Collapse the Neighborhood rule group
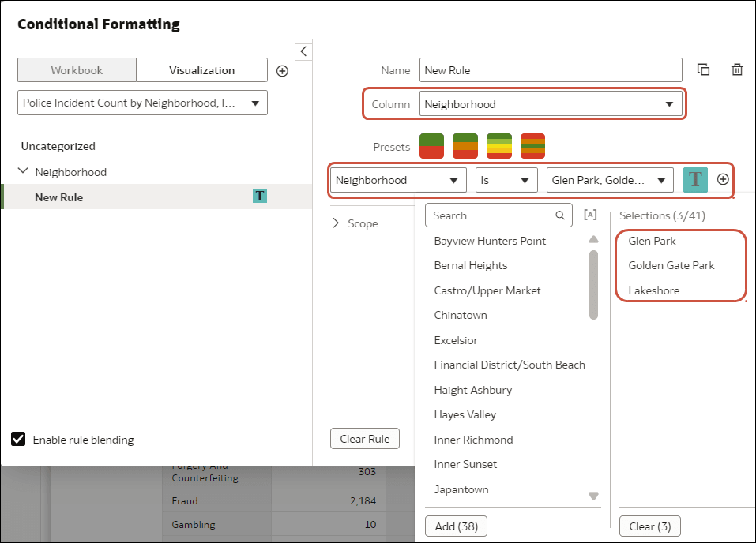 click(24, 171)
